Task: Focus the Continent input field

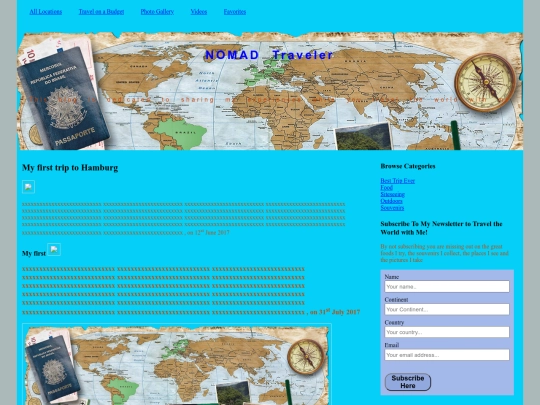Action: 447,309
